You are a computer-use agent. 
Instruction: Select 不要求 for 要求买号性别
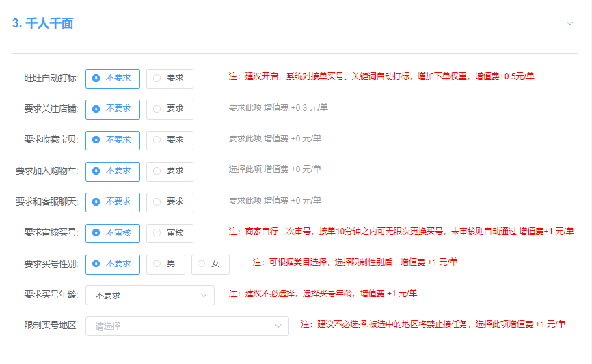click(113, 264)
